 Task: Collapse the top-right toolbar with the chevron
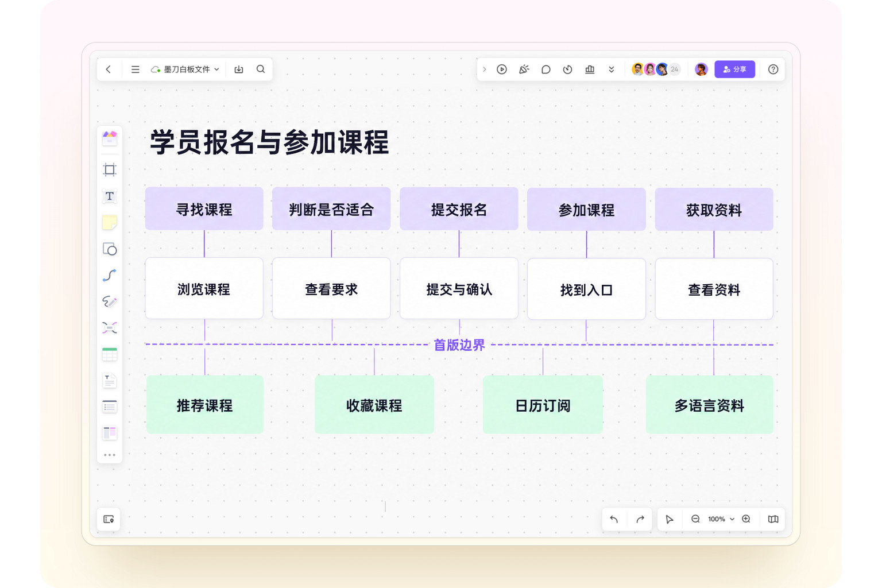pyautogui.click(x=485, y=69)
